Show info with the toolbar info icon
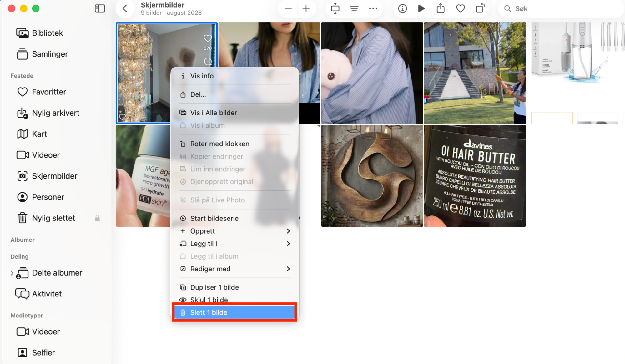The width and height of the screenshot is (625, 364). point(402,8)
